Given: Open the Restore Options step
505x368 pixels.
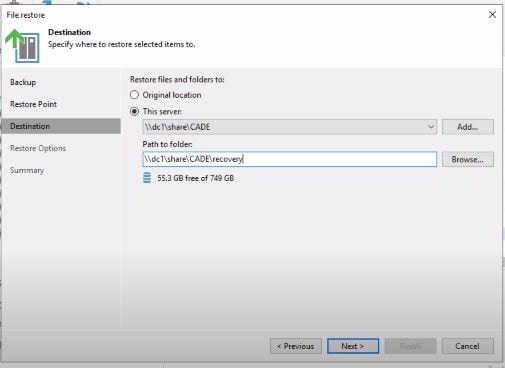Looking at the screenshot, I should [x=38, y=148].
